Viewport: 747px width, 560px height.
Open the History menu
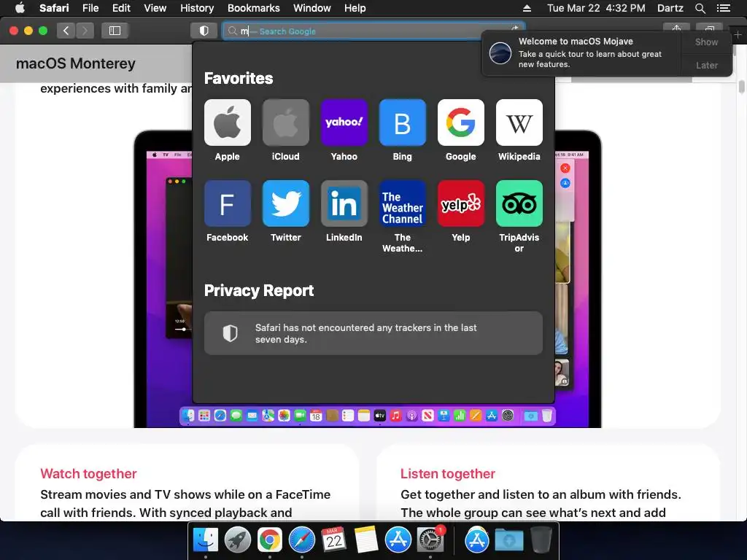point(197,8)
